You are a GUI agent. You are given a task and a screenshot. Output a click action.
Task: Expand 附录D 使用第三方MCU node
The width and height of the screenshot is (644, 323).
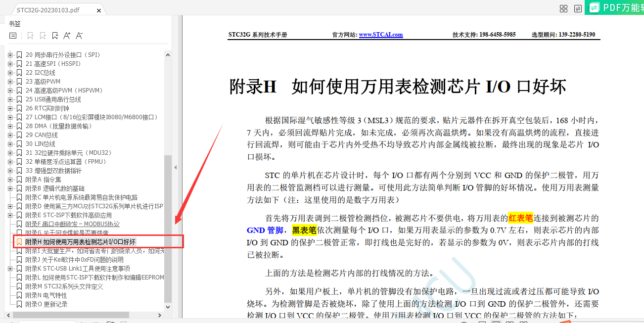pyautogui.click(x=10, y=206)
